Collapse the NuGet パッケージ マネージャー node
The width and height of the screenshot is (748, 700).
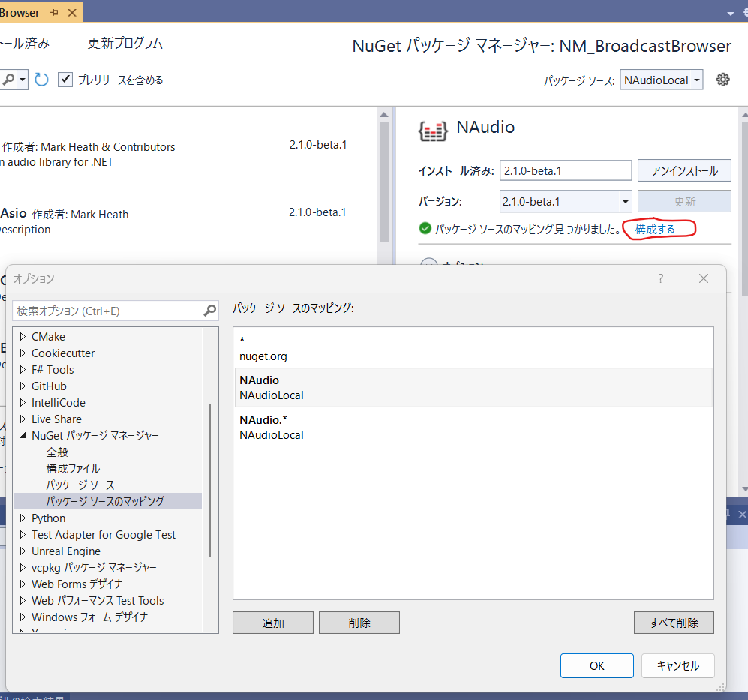(23, 436)
